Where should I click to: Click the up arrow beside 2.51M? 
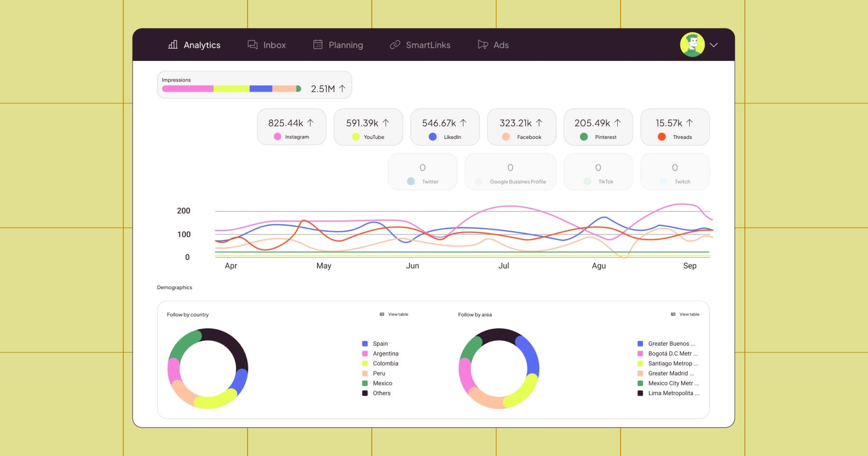click(342, 88)
